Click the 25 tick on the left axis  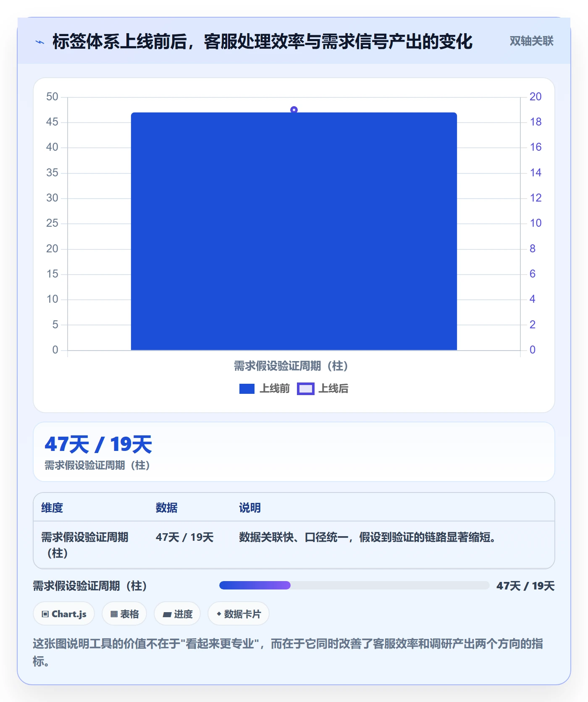52,223
